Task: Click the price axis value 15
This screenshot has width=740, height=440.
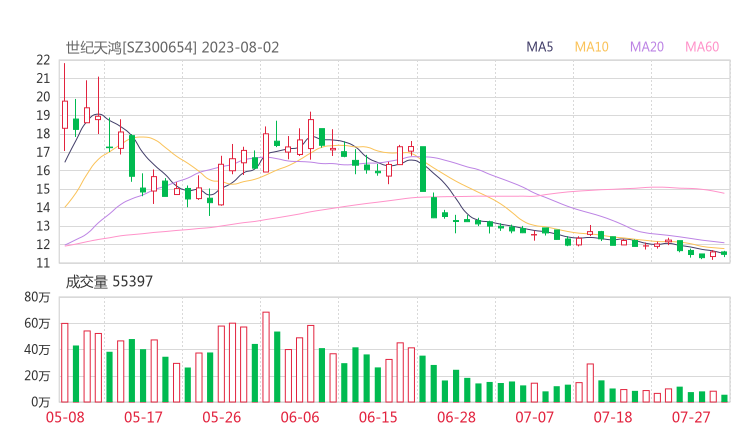Action: 43,189
